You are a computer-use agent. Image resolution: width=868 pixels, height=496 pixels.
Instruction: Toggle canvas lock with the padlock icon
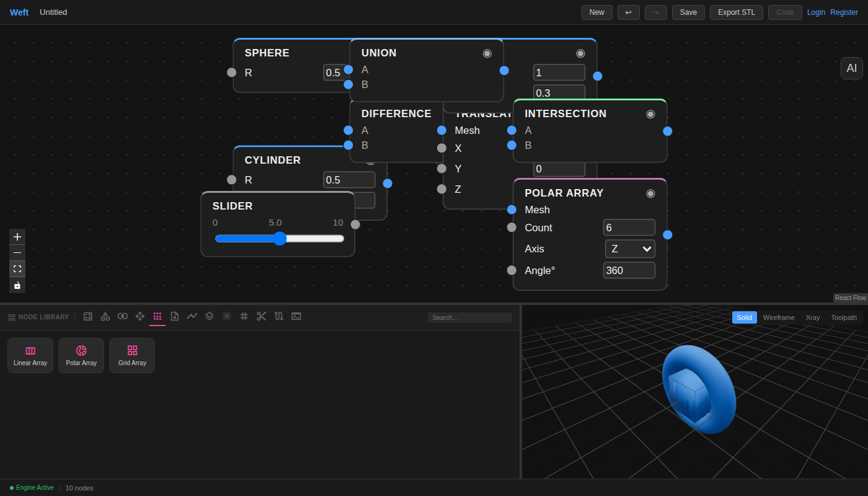pos(17,285)
